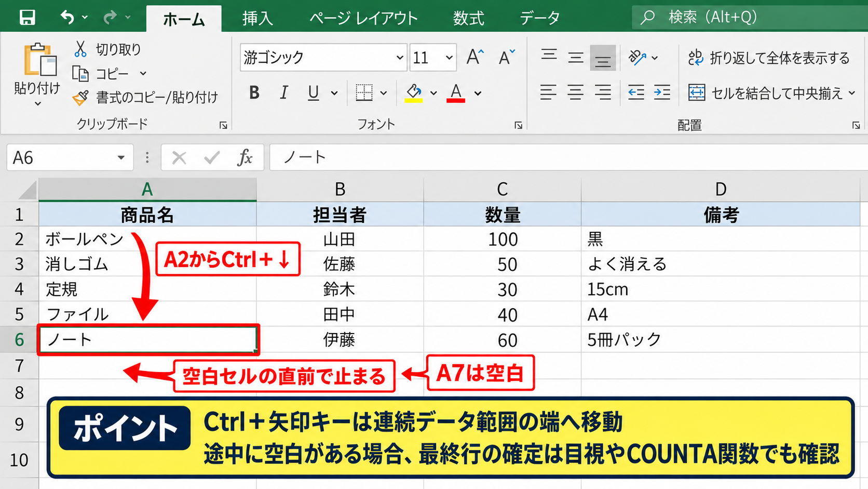Expand セルを結合して中央揃え dropdown arrow

pyautogui.click(x=852, y=93)
